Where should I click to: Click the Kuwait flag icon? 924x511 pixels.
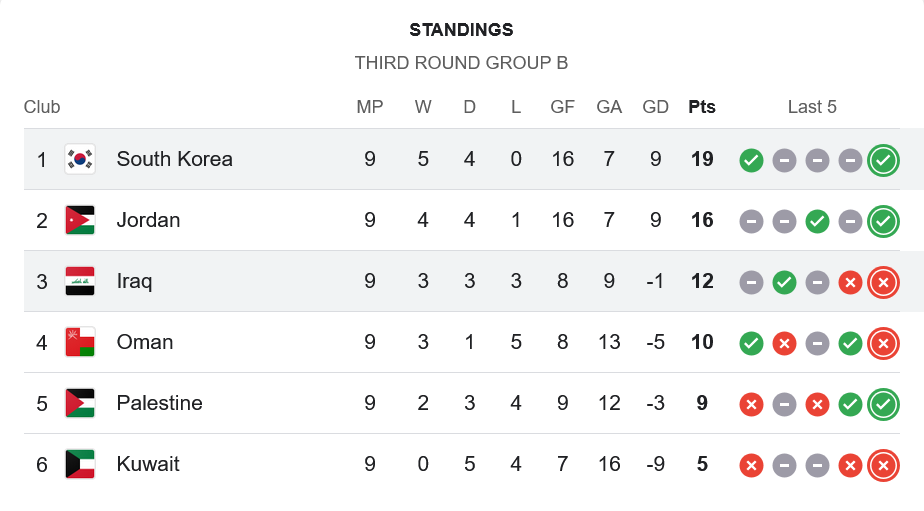[80, 464]
